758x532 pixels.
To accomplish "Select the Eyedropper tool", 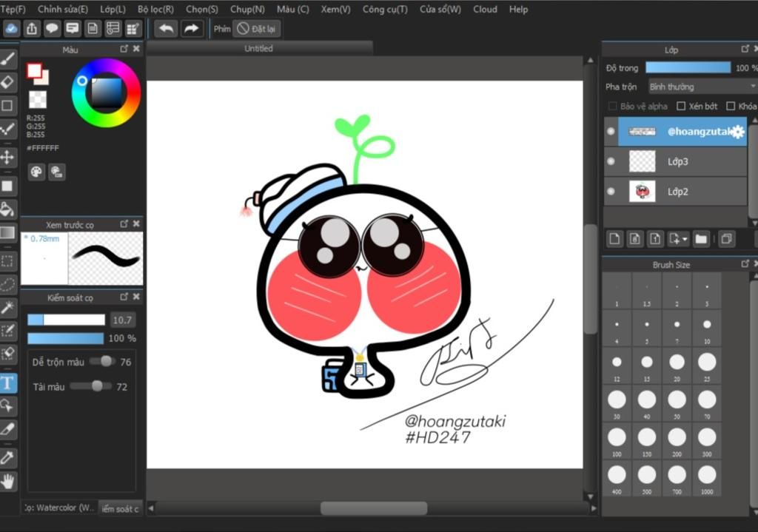I will 7,457.
